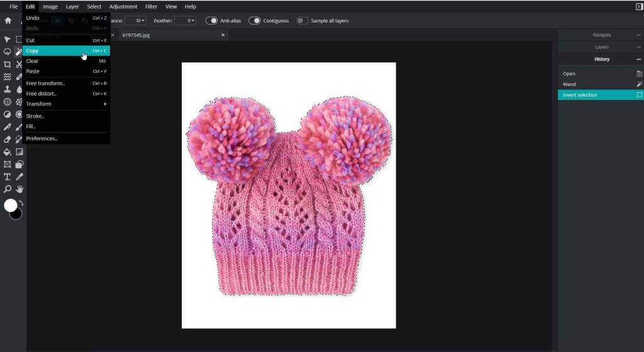The height and width of the screenshot is (352, 644).
Task: Open the Help menu
Action: (x=190, y=6)
